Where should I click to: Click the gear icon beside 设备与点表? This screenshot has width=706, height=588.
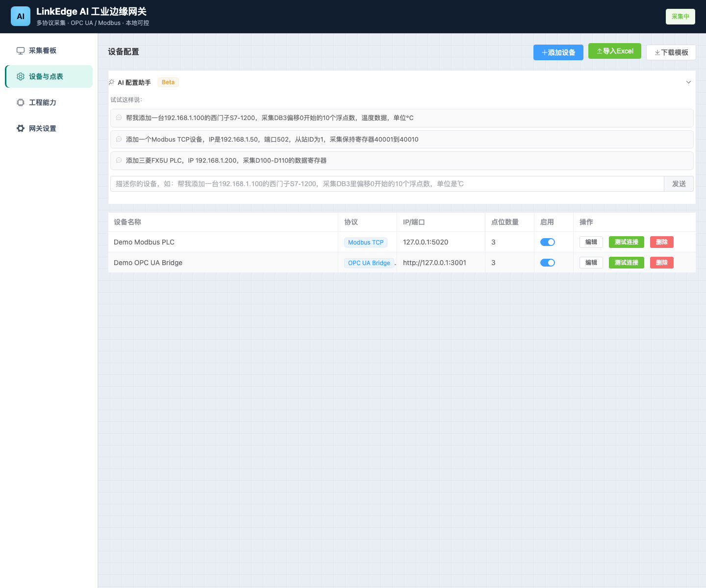pyautogui.click(x=21, y=76)
